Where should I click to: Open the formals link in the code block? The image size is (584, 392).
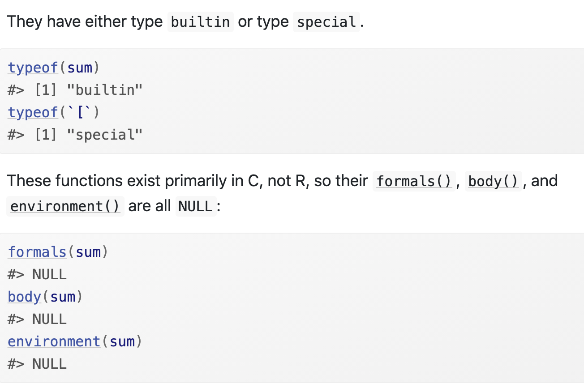click(x=37, y=252)
